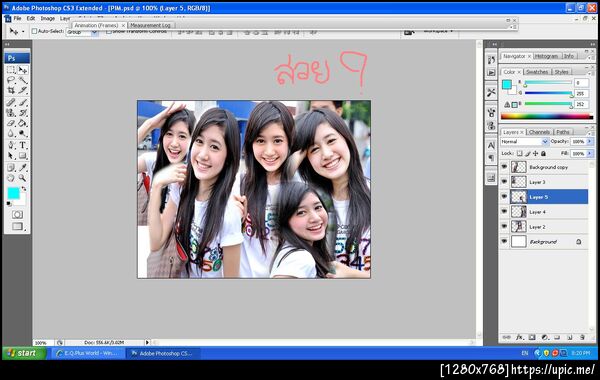Image resolution: width=600 pixels, height=380 pixels.
Task: Hide Layer 3 visibility
Action: coord(504,182)
